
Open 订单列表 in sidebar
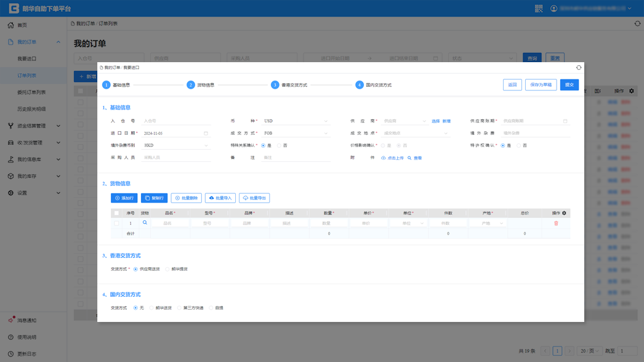click(x=26, y=76)
